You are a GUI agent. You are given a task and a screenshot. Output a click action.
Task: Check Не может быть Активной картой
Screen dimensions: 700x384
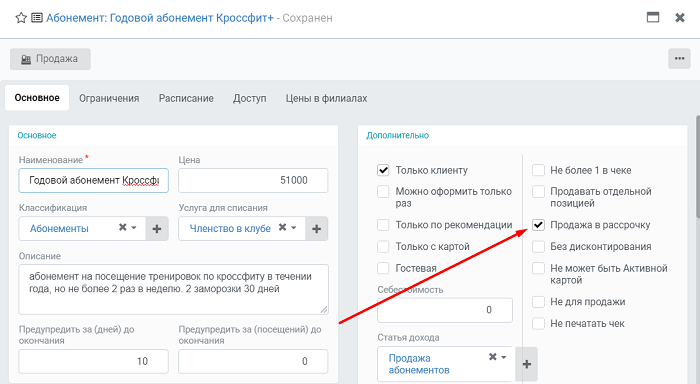pyautogui.click(x=538, y=268)
